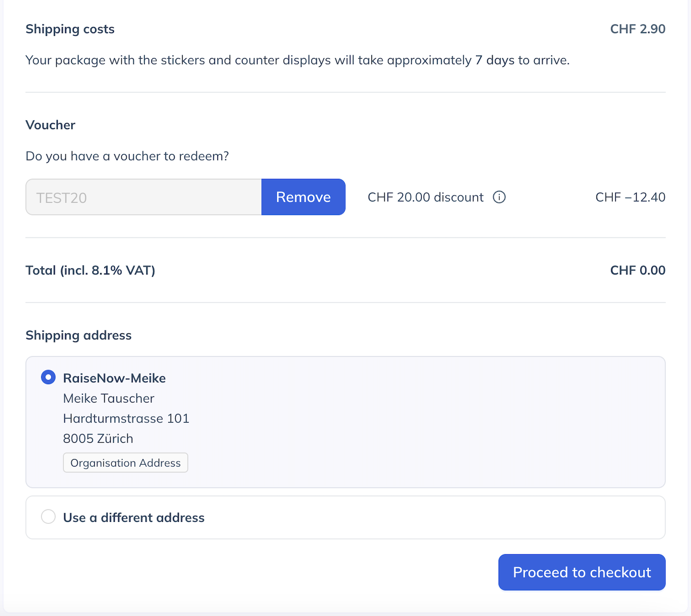Click the name Meike Tauscher

point(109,398)
